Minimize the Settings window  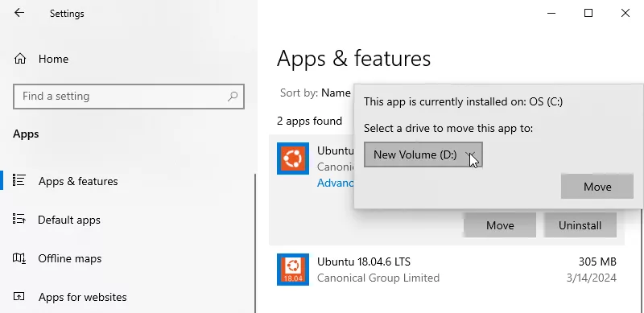(x=551, y=13)
